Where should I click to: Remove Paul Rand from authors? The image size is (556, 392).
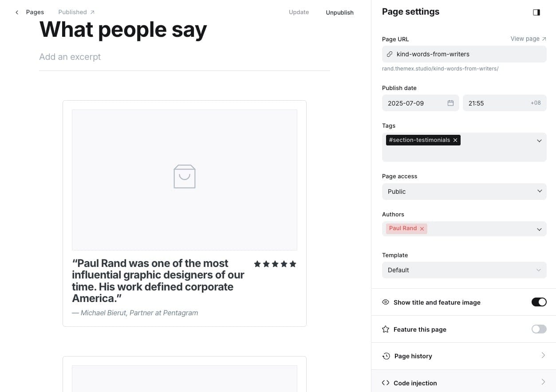pos(422,229)
